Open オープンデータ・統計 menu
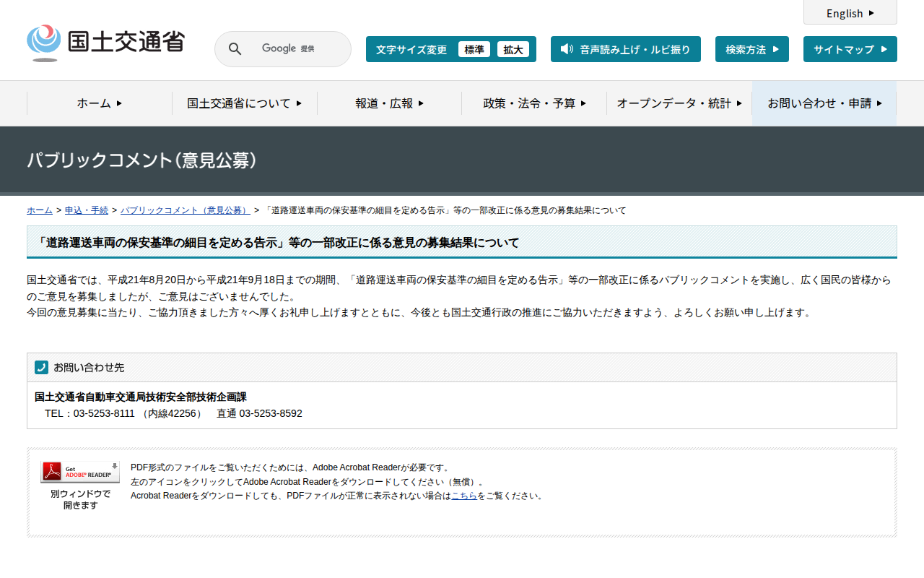This screenshot has width=924, height=578. [x=679, y=103]
